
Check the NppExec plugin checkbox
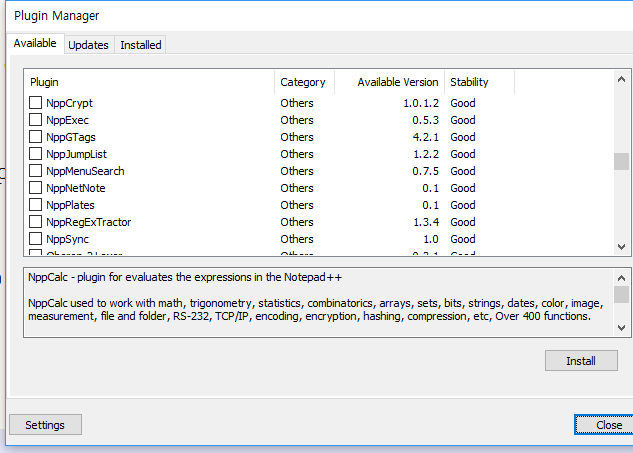(36, 120)
